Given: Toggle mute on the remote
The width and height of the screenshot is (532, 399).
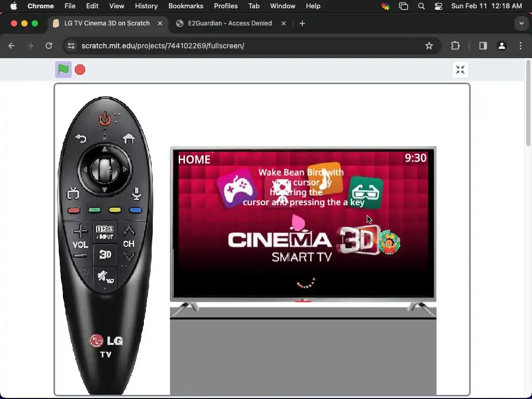Looking at the screenshot, I should coord(105,277).
